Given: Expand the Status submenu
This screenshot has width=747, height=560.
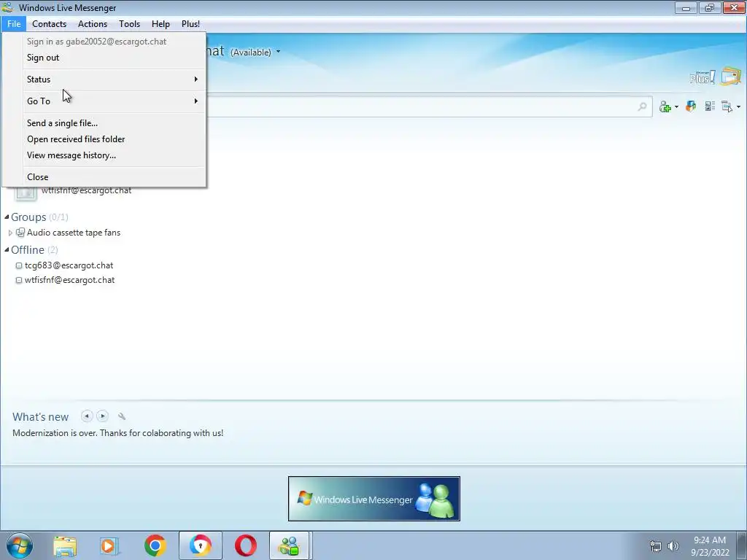Looking at the screenshot, I should pyautogui.click(x=104, y=79).
